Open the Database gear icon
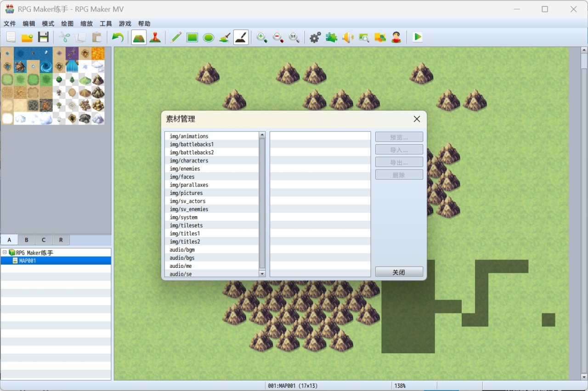 tap(315, 37)
